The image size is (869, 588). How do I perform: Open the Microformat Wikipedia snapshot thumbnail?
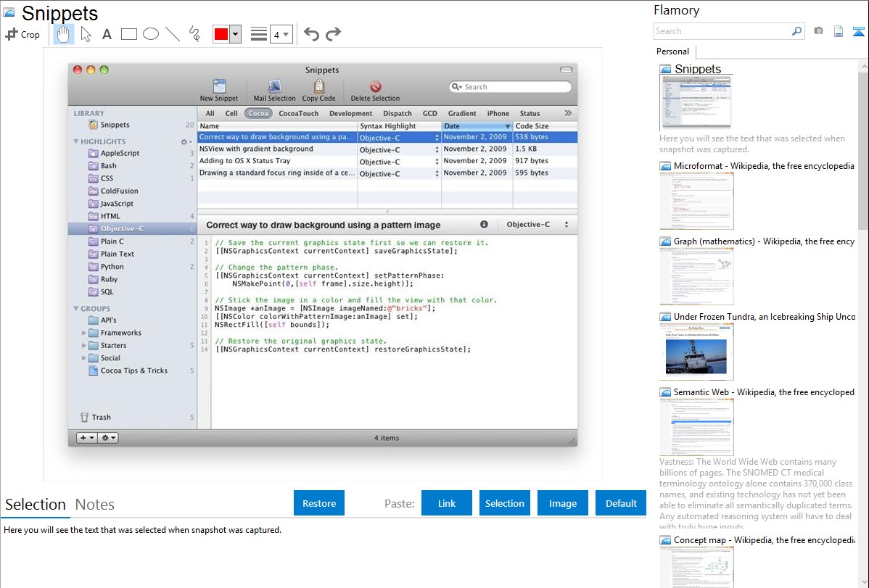click(x=696, y=201)
